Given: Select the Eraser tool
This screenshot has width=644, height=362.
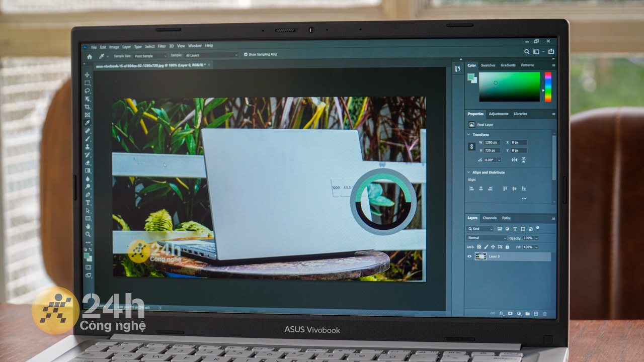Looking at the screenshot, I should 88,163.
